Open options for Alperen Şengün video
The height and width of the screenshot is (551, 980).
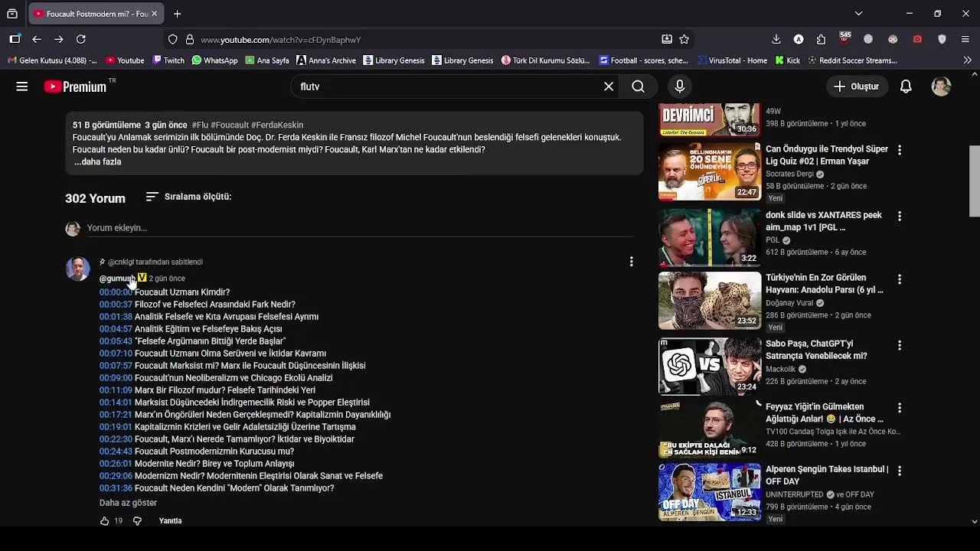pos(900,471)
